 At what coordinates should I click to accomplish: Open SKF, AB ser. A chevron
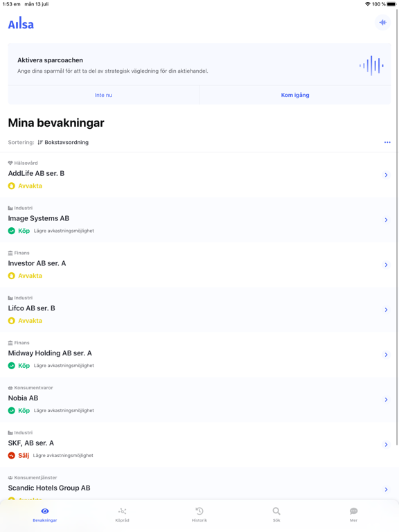coord(386,445)
